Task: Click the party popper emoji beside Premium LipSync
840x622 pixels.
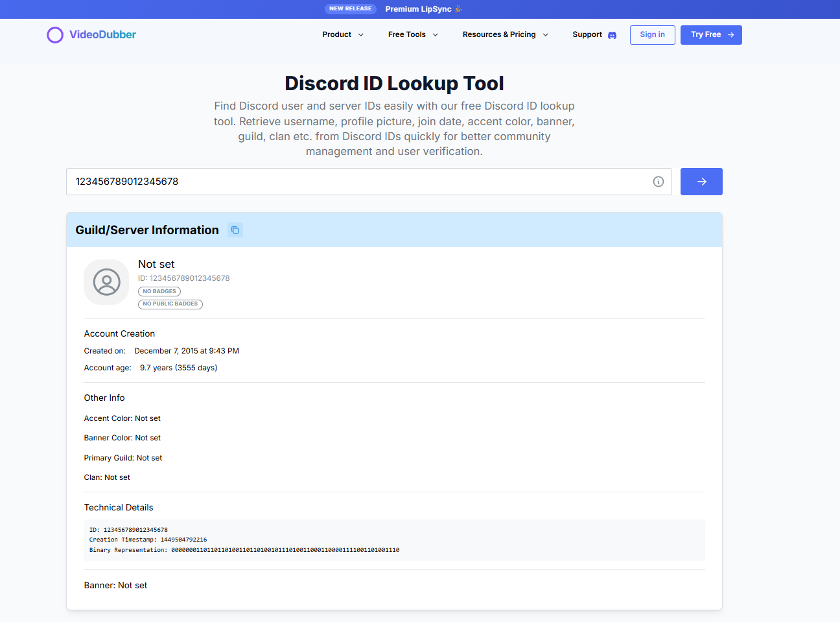Action: pos(458,9)
